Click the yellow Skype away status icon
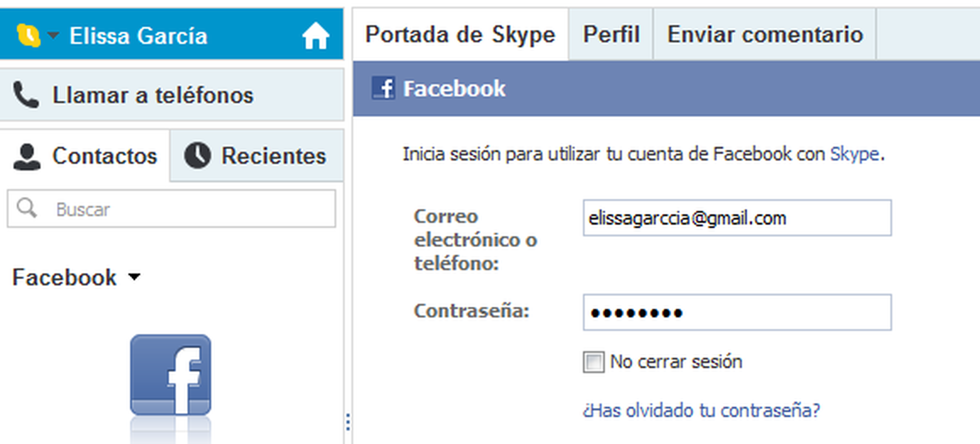The height and width of the screenshot is (444, 980). (x=29, y=35)
